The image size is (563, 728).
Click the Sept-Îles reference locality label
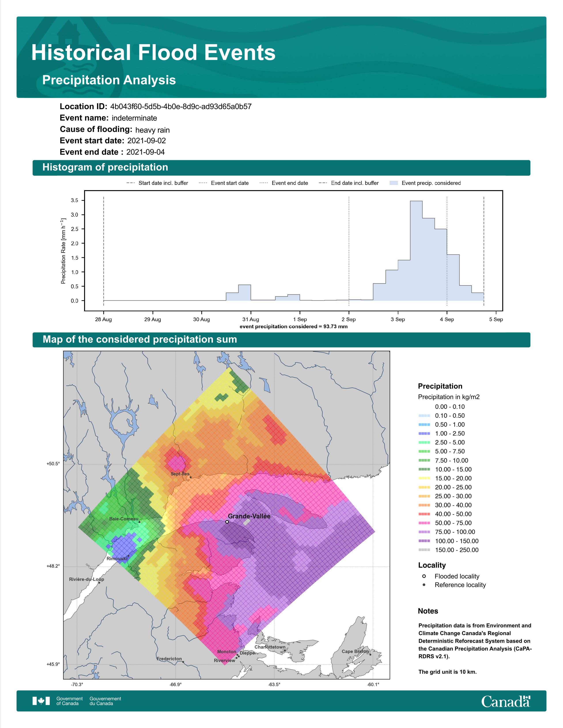180,474
